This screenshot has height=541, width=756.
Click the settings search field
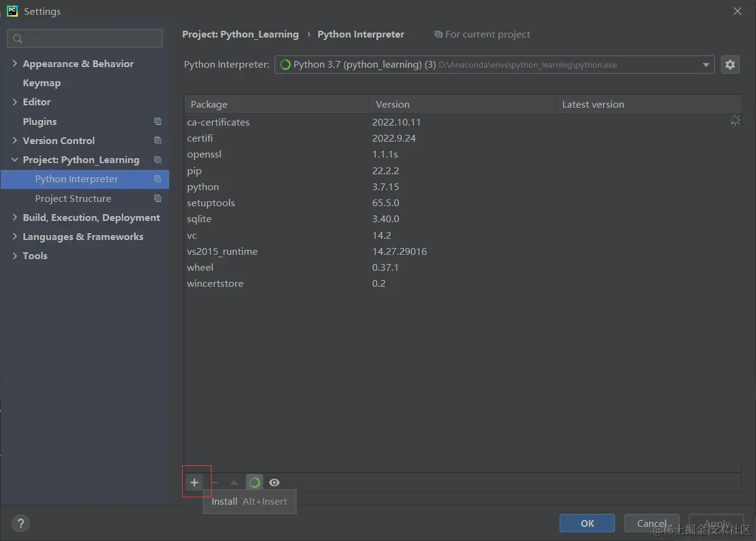[x=85, y=39]
